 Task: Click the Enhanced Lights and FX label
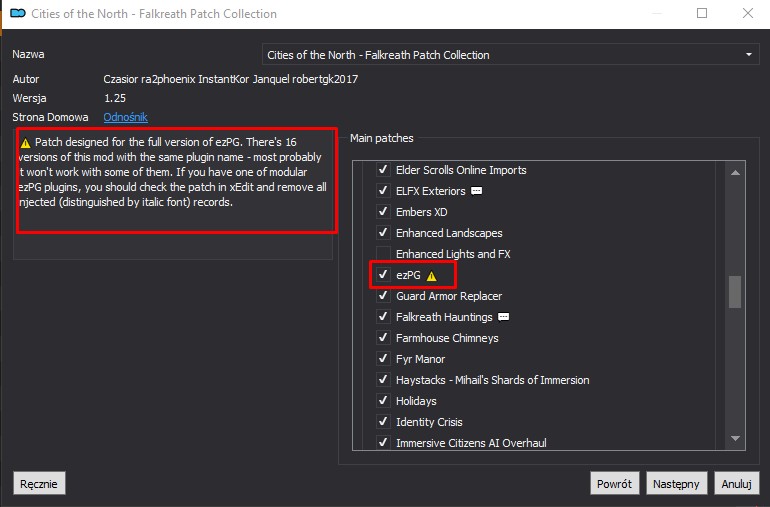tap(453, 254)
